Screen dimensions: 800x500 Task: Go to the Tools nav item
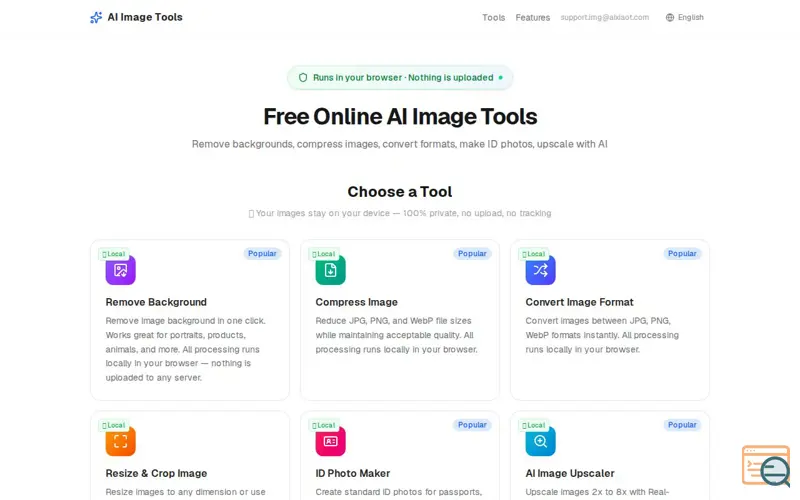(493, 17)
